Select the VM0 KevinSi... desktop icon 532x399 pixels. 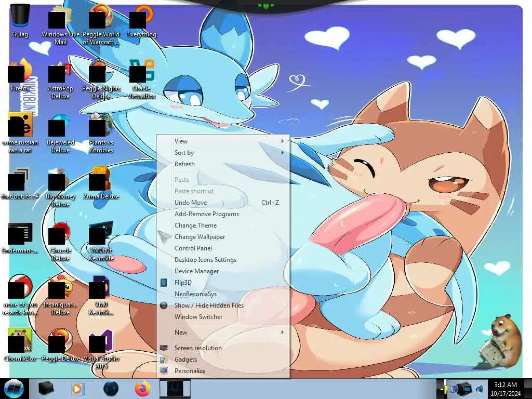click(x=101, y=296)
